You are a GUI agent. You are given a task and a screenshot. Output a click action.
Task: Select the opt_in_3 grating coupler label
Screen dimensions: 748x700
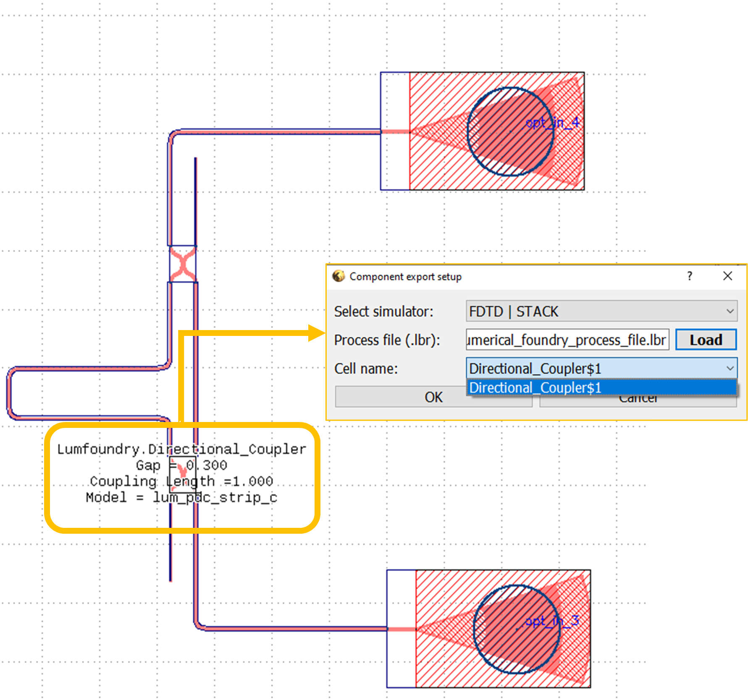coord(552,621)
